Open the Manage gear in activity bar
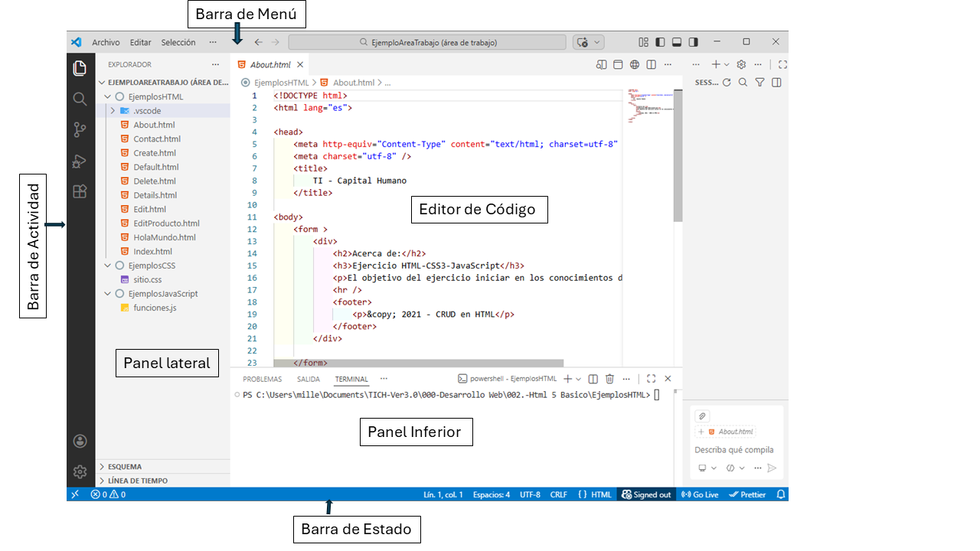Image resolution: width=980 pixels, height=551 pixels. 80,471
